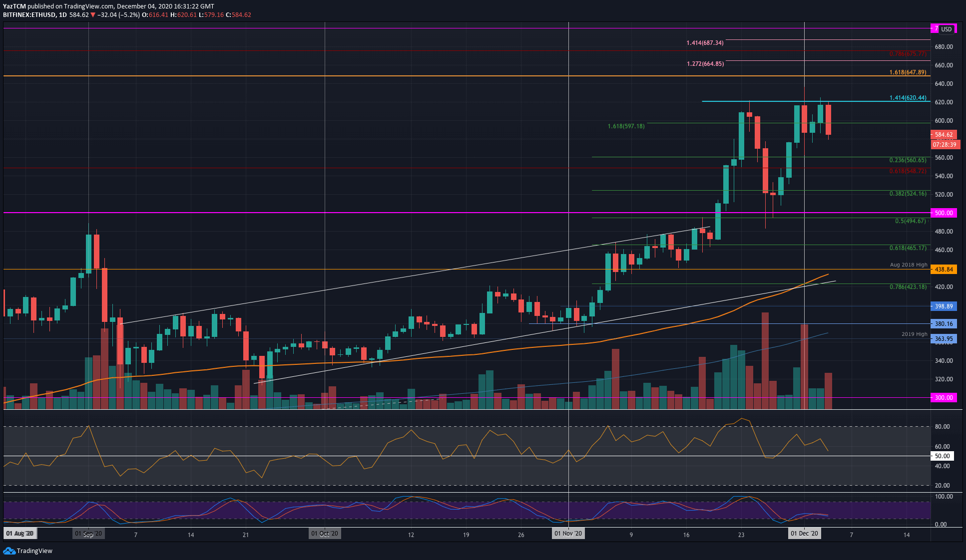Click the RSI 50.00 level label
Viewport: 966px width, 560px height.
pyautogui.click(x=942, y=456)
